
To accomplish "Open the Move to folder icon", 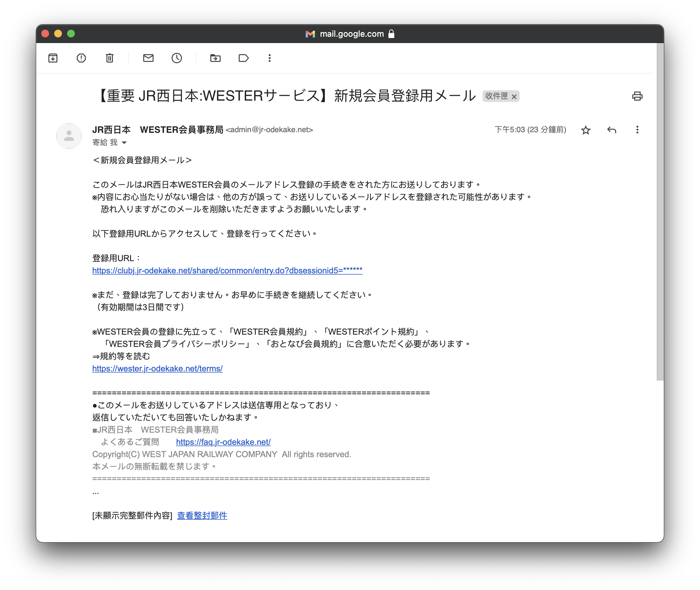I will pos(215,58).
